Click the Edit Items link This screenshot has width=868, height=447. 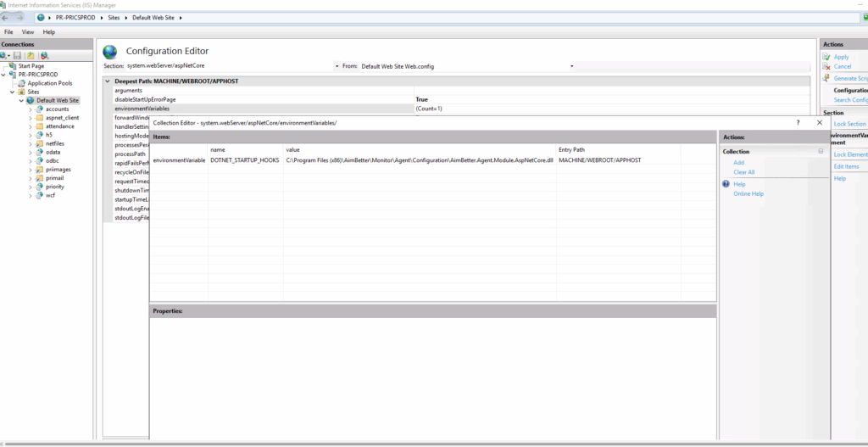pos(846,167)
